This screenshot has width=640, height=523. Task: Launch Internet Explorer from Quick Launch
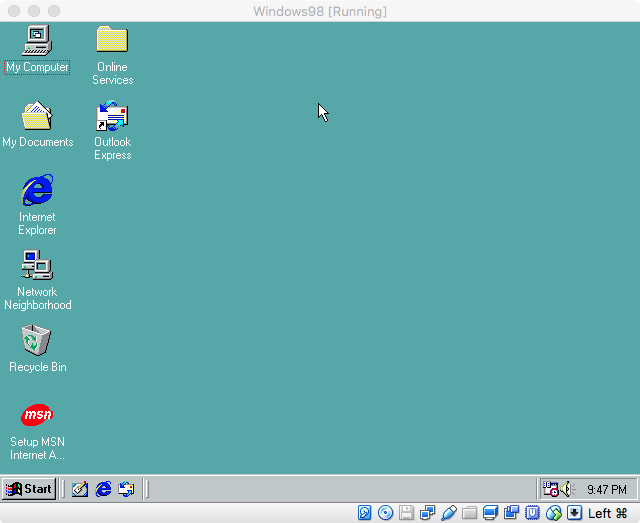point(103,489)
